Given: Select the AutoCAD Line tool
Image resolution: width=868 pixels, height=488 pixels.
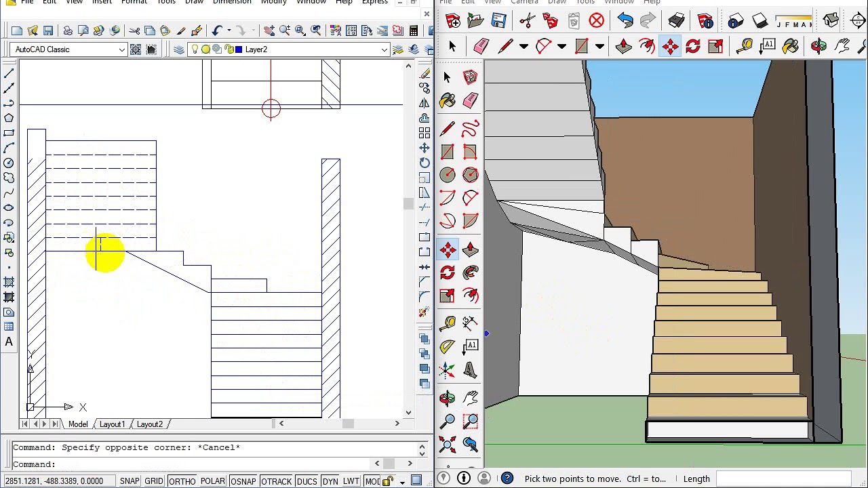Looking at the screenshot, I should tap(9, 73).
